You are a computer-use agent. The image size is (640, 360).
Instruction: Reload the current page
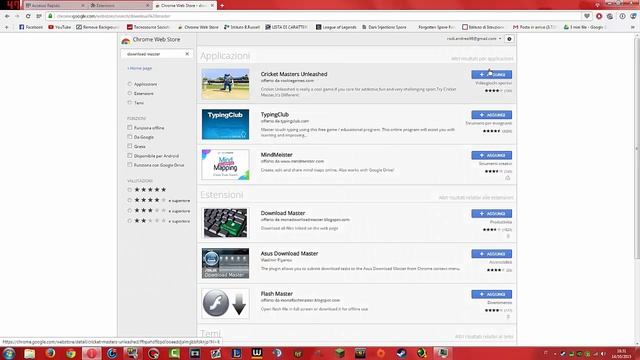tap(28, 16)
